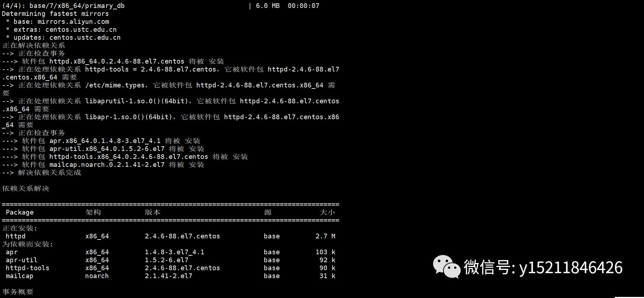Click "mailcap.noarch.0.2.1.41-2.el7" package line
This screenshot has width=644, height=298.
coord(107,165)
